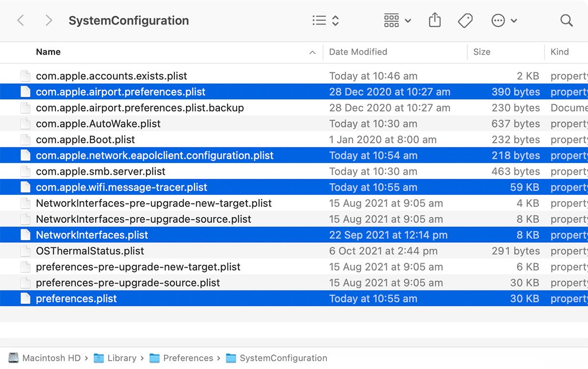Select the NetworkInterfaces.plist row
This screenshot has height=369, width=588.
92,235
